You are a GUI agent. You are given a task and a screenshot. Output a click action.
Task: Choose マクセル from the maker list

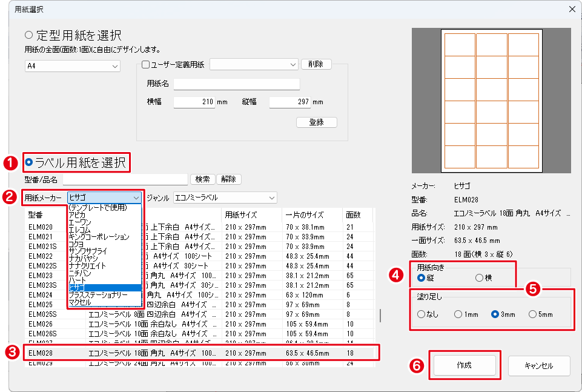click(x=80, y=302)
